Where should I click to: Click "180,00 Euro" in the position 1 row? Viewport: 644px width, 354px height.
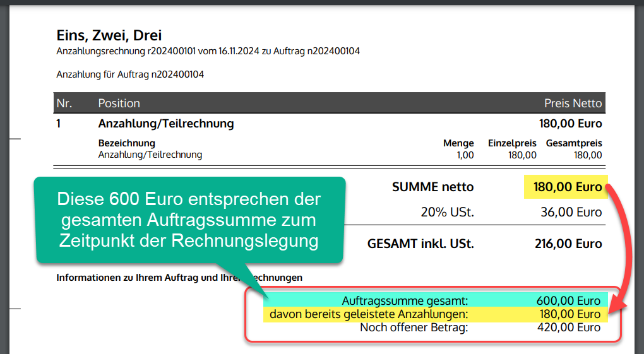pos(571,124)
